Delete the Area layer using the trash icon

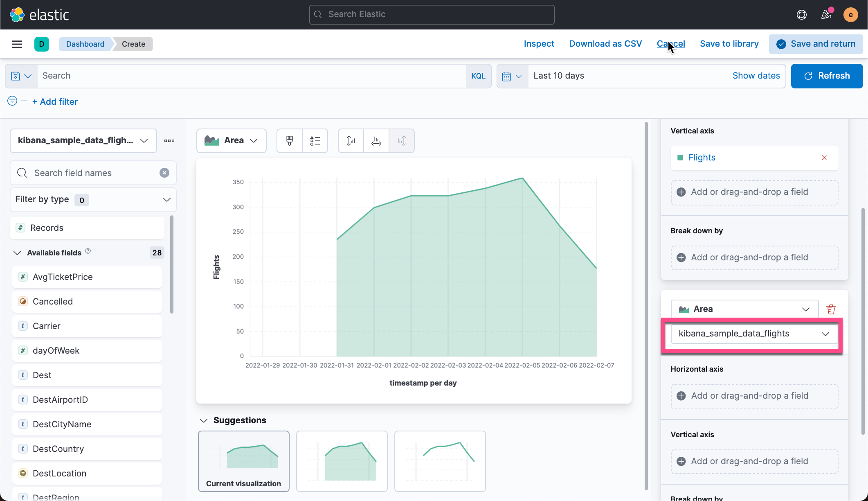point(831,309)
